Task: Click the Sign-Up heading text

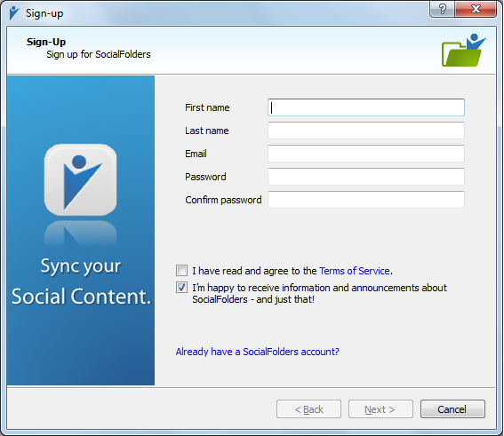Action: [46, 42]
